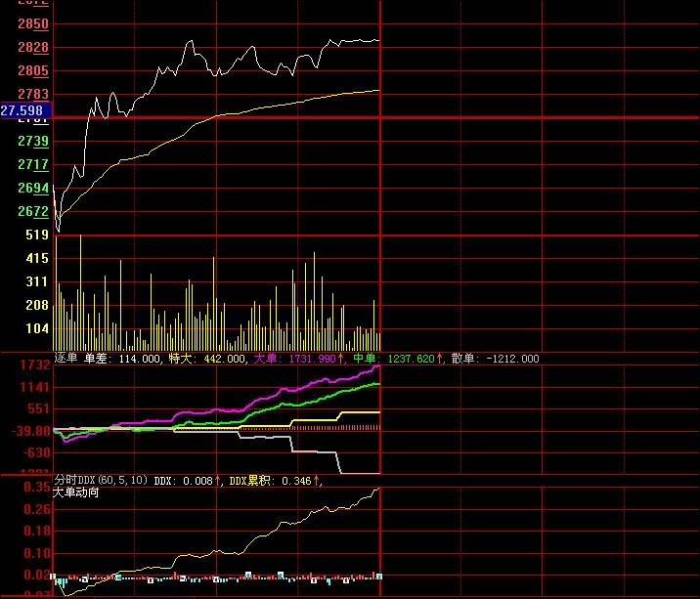Select the green 2739 price label
This screenshot has width=700, height=599.
pos(33,142)
